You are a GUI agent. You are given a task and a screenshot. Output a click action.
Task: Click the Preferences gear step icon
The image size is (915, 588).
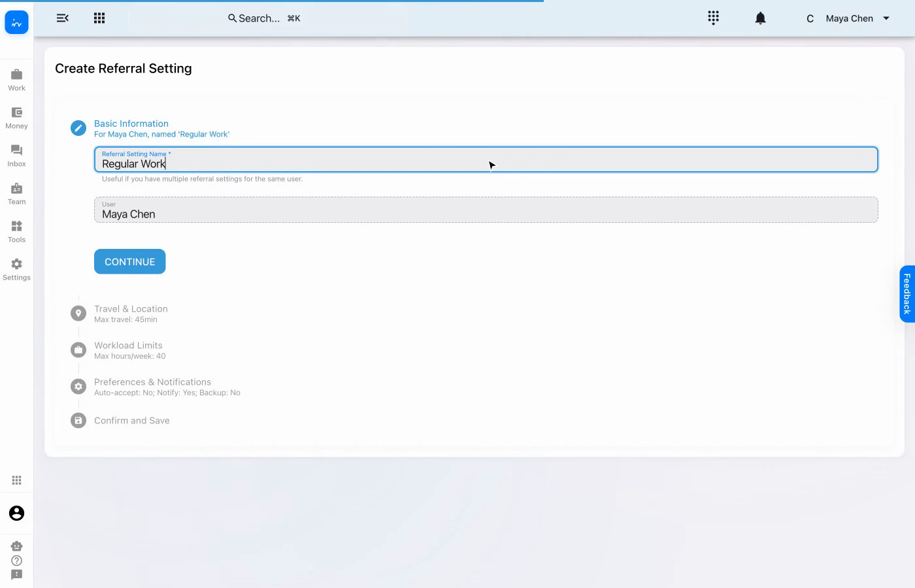tap(78, 387)
